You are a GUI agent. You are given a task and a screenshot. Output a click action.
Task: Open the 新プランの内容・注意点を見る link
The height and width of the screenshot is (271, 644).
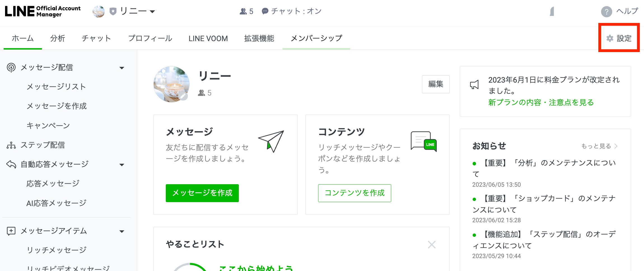click(x=541, y=102)
